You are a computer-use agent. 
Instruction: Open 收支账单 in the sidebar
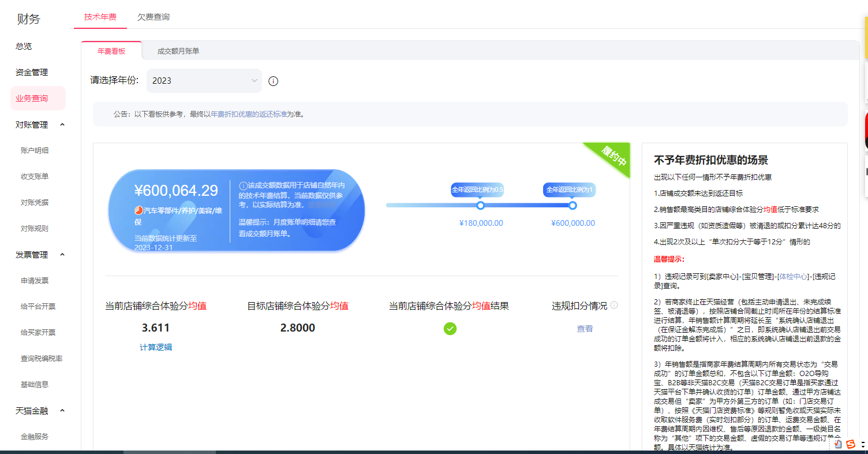point(35,176)
